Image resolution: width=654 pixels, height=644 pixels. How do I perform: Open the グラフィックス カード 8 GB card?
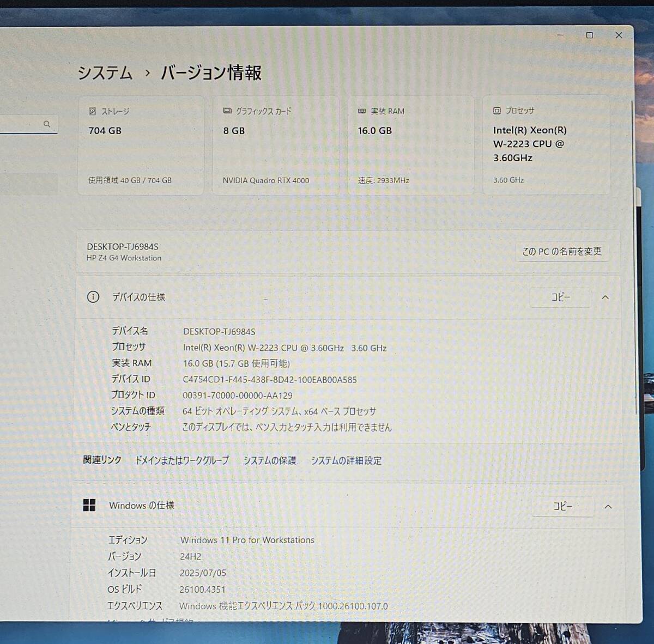[276, 145]
